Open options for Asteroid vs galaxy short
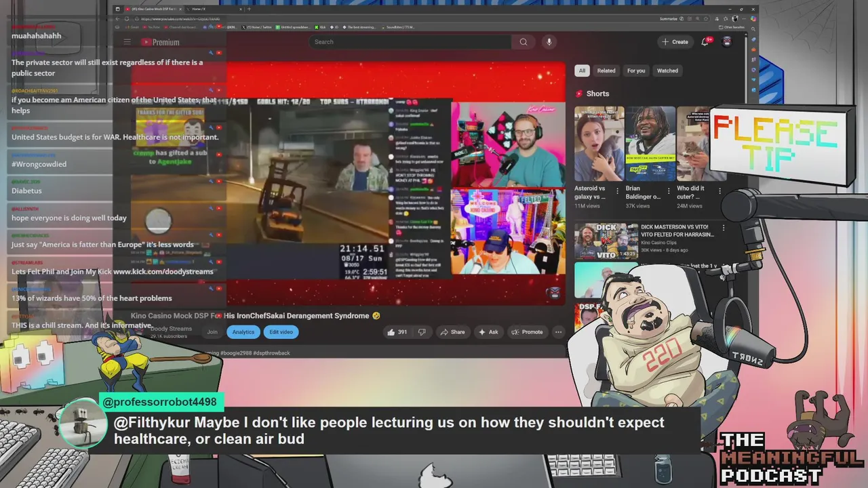The image size is (868, 488). [618, 192]
